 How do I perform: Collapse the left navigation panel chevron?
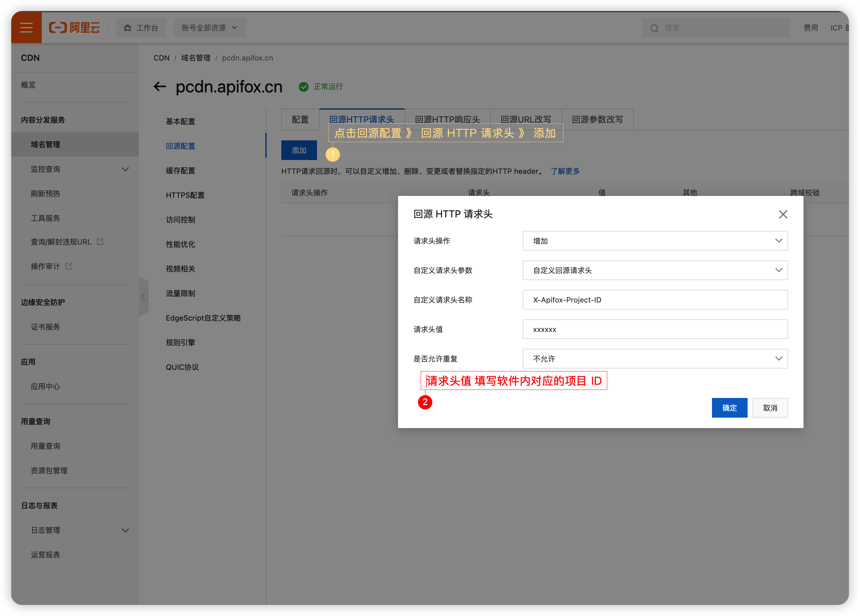[143, 297]
